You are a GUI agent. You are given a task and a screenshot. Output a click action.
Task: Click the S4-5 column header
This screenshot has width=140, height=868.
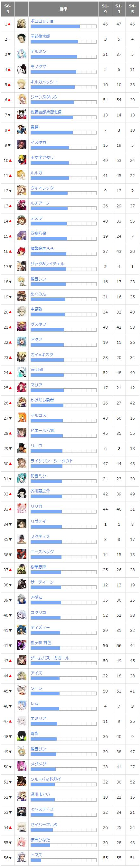point(132,9)
